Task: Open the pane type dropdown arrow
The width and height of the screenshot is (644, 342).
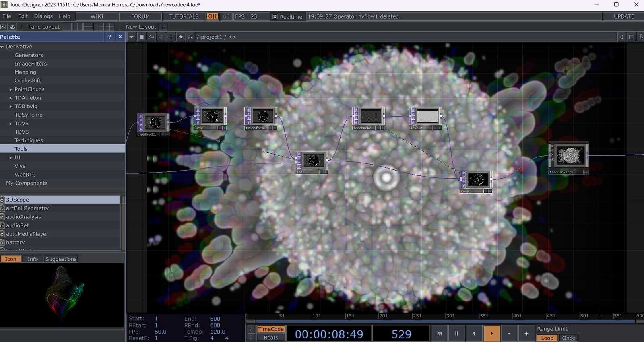Action: (x=131, y=37)
